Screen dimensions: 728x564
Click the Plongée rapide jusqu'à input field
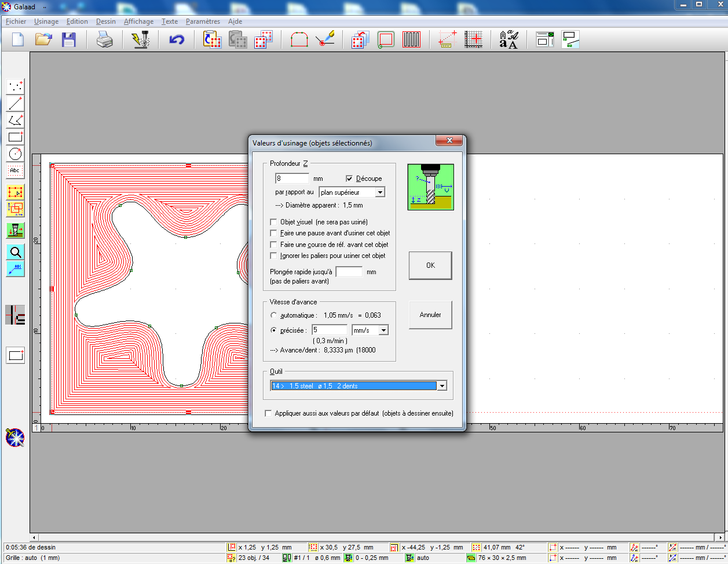click(x=349, y=271)
